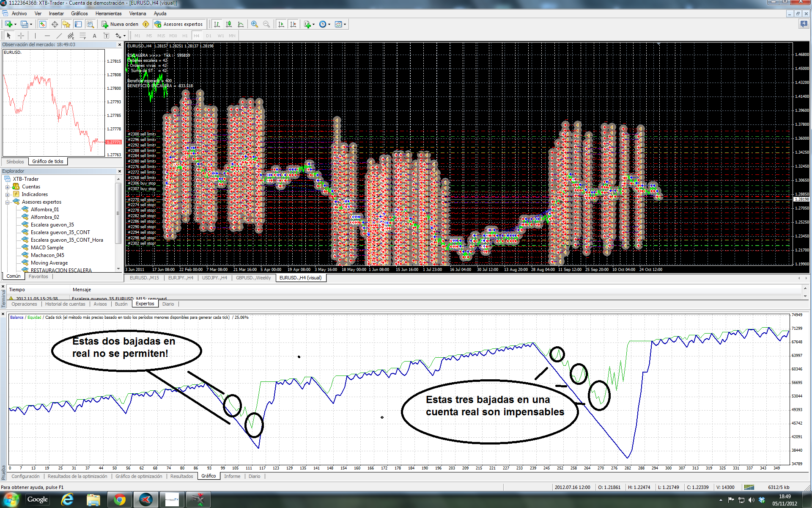This screenshot has height=508, width=812.
Task: Open Escalera guevon_35 expert advisor
Action: tap(52, 225)
